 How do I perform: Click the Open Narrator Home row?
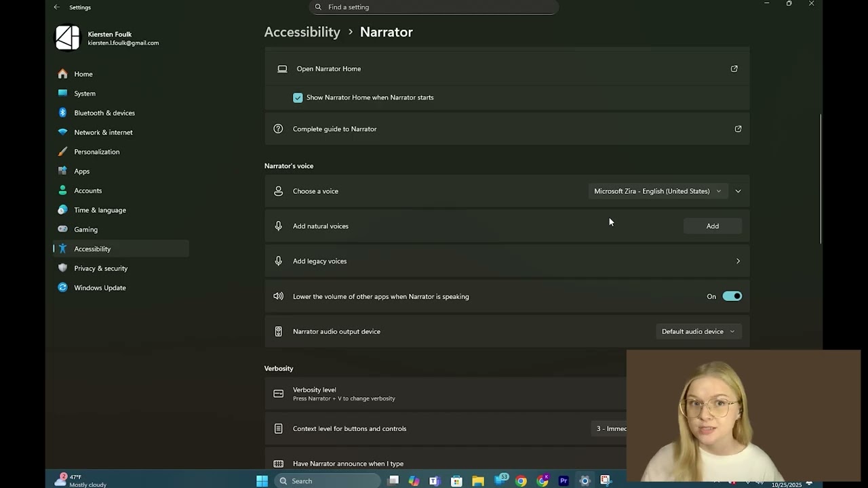[x=507, y=68]
